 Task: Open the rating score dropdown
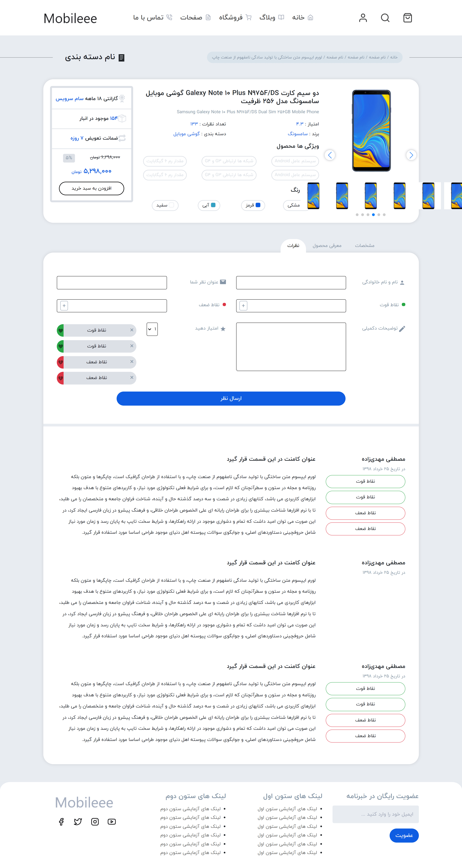tap(152, 329)
